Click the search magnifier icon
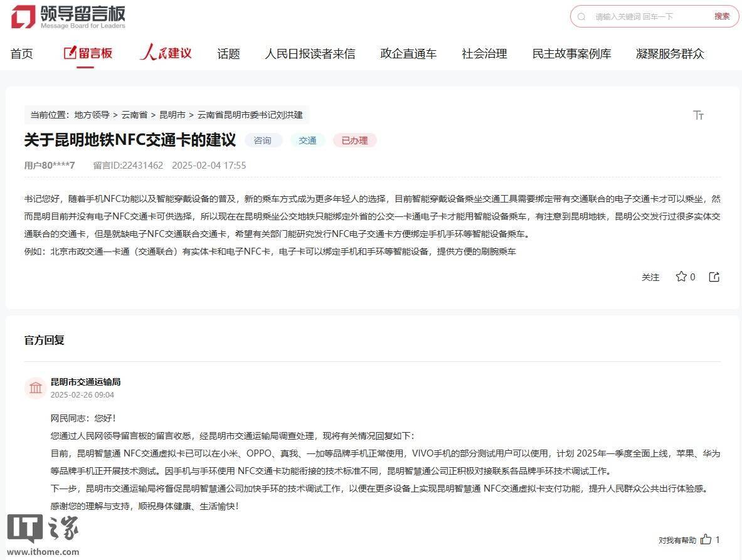 [x=581, y=17]
